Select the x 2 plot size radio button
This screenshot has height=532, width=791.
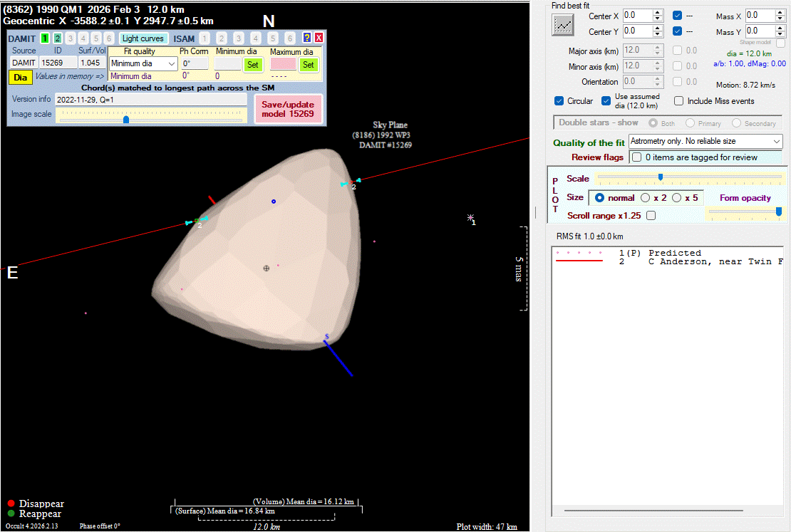[646, 197]
